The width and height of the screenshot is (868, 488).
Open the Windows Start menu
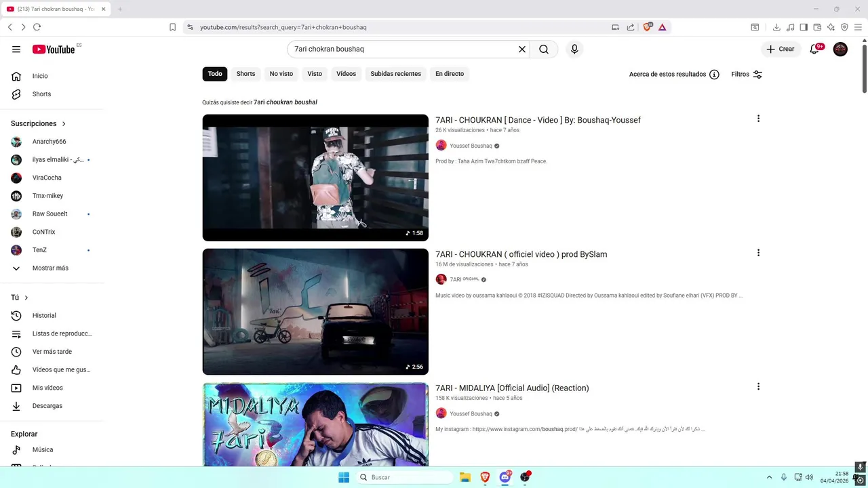click(x=344, y=477)
